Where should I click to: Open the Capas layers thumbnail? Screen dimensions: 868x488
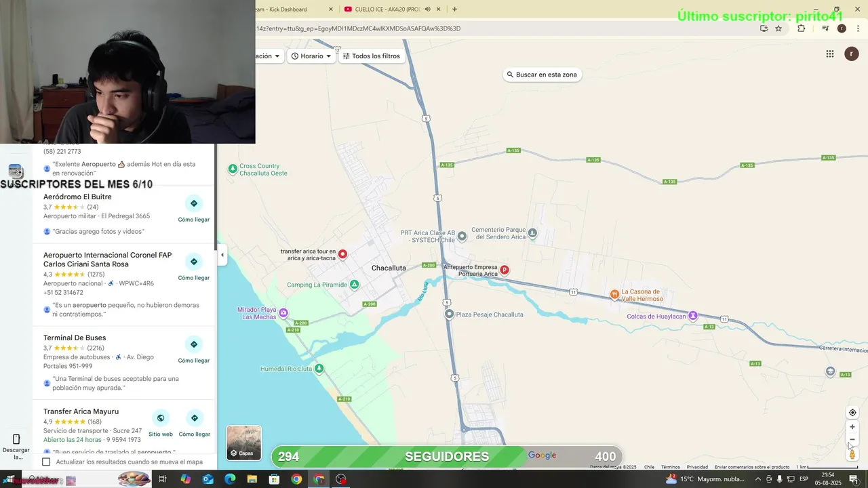pyautogui.click(x=244, y=443)
